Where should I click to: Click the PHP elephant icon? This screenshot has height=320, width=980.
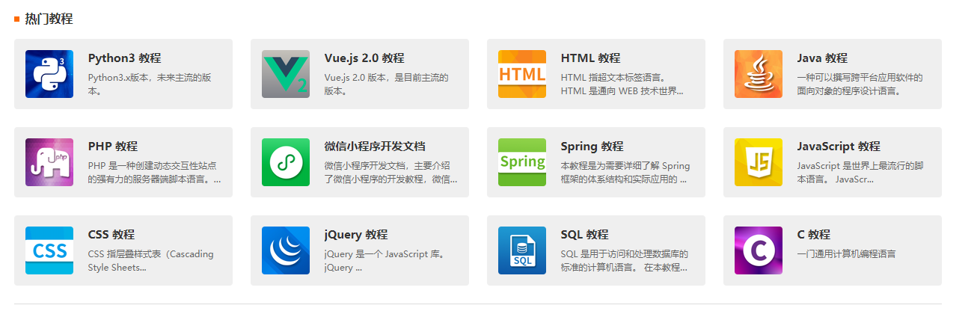pos(49,162)
